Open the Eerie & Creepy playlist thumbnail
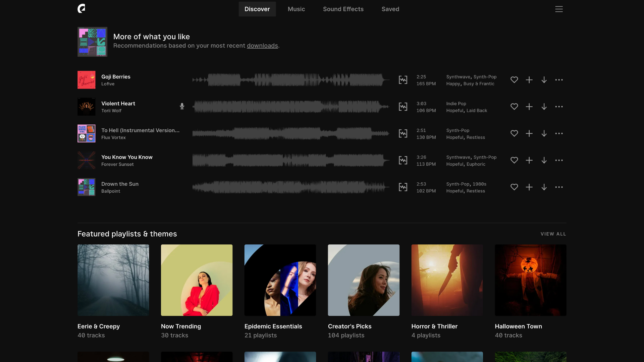The width and height of the screenshot is (644, 362). coord(113,280)
